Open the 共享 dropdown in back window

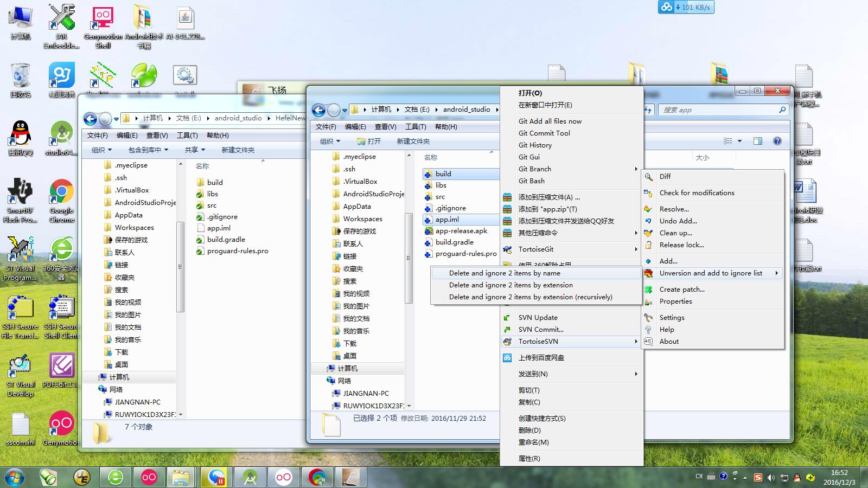(x=195, y=150)
